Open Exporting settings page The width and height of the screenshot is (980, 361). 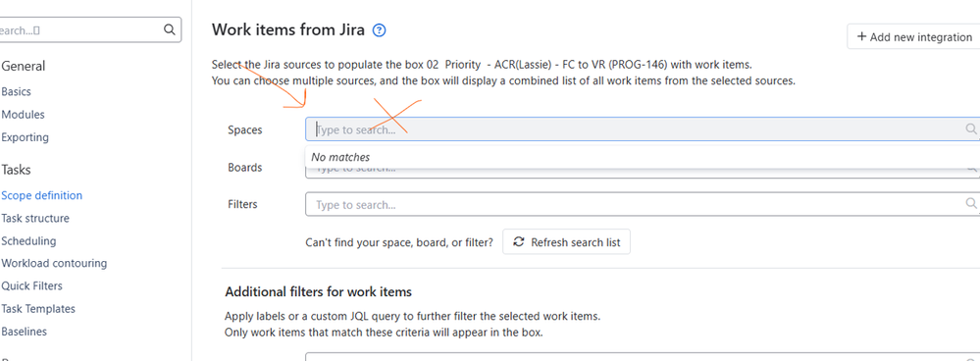25,137
